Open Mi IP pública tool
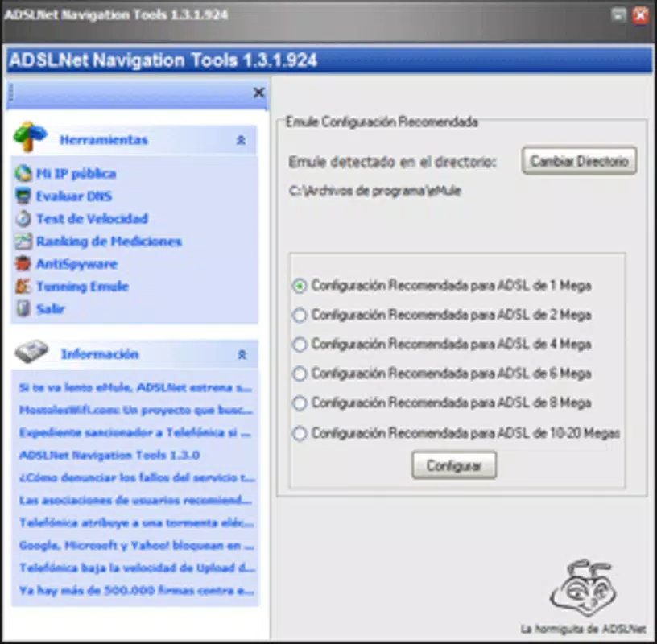 pos(76,173)
